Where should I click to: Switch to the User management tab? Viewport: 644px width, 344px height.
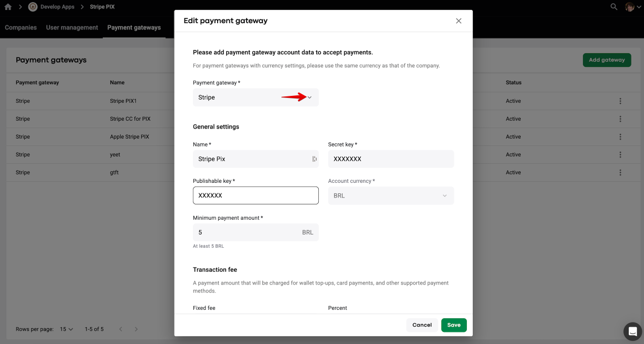click(x=72, y=27)
